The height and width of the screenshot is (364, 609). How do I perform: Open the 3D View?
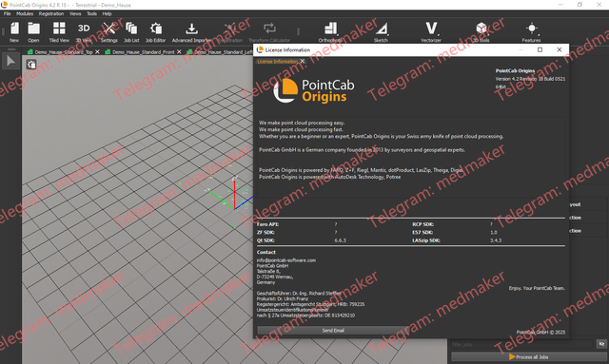(x=84, y=31)
